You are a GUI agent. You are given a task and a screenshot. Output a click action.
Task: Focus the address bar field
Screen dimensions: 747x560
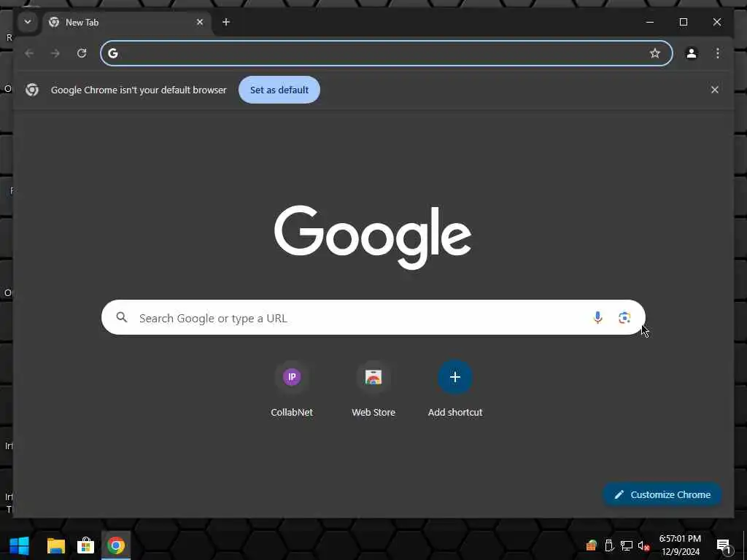pos(387,53)
